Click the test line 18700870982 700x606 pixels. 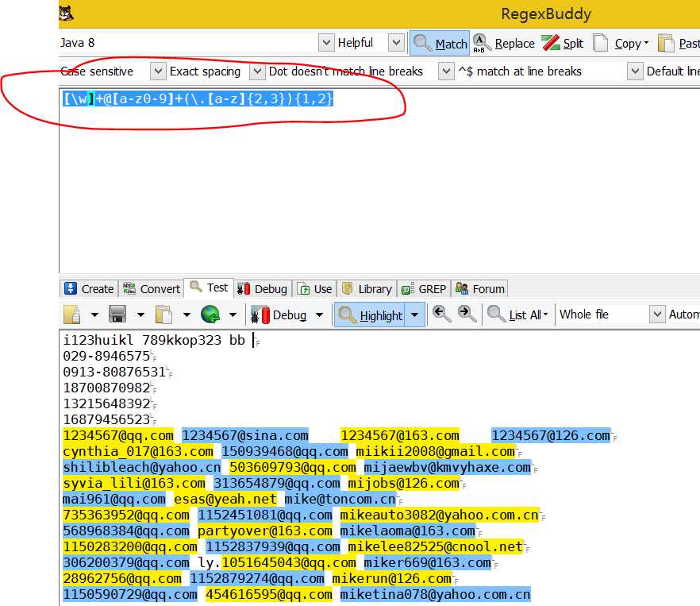[106, 388]
